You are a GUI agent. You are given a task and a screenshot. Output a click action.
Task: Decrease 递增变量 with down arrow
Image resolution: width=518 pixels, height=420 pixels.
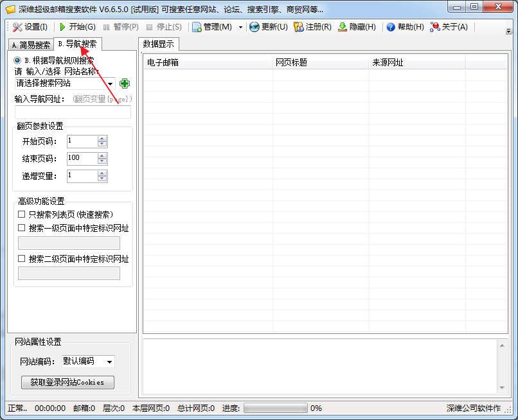102,179
